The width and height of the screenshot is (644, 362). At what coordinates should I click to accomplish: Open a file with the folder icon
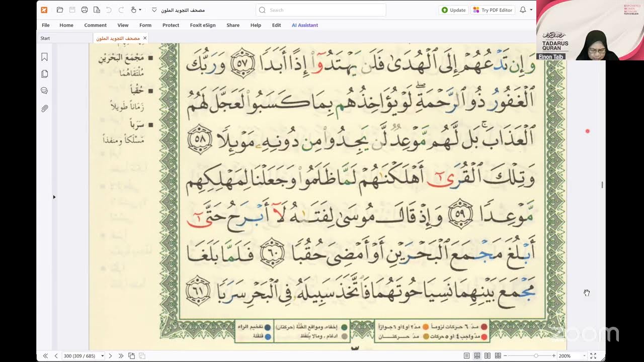pyautogui.click(x=60, y=10)
